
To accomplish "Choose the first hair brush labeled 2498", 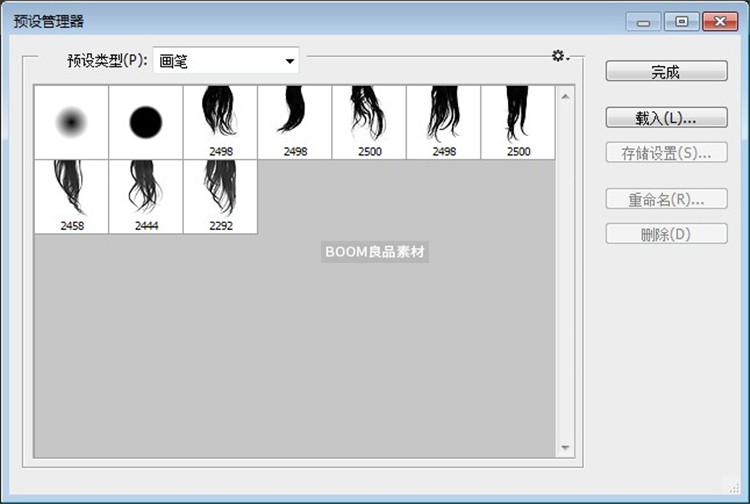I will pyautogui.click(x=220, y=118).
